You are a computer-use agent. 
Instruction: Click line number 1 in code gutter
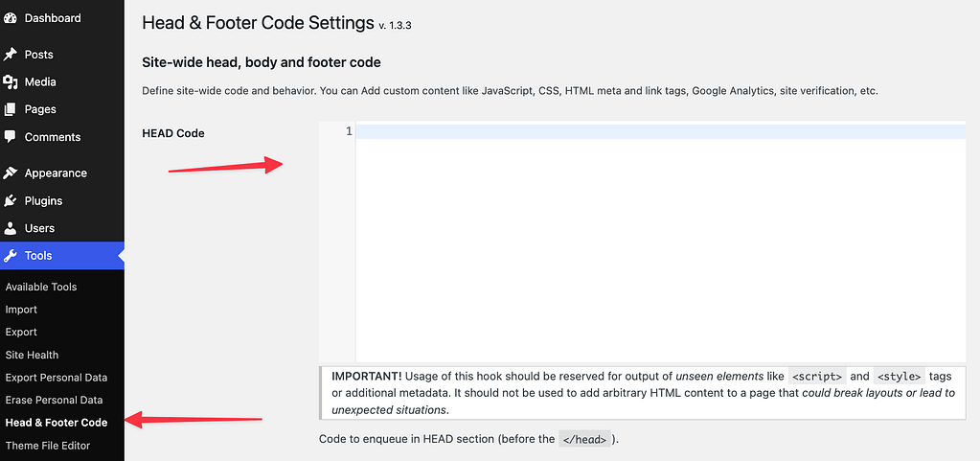pyautogui.click(x=349, y=131)
